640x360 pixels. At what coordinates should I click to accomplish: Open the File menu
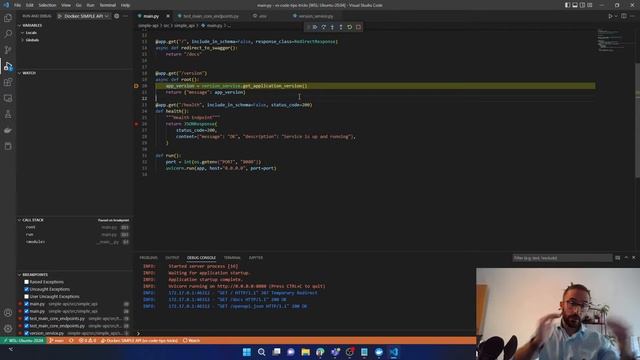(18, 5)
